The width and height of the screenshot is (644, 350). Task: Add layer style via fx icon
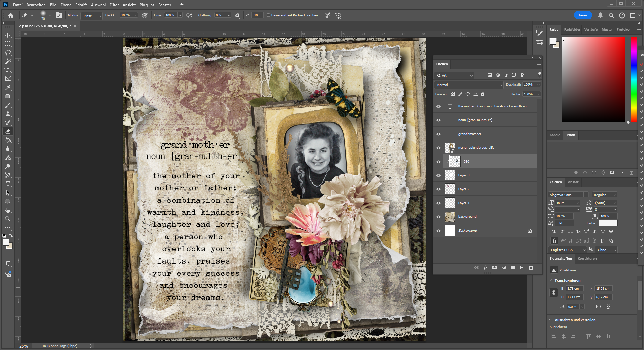tap(486, 268)
